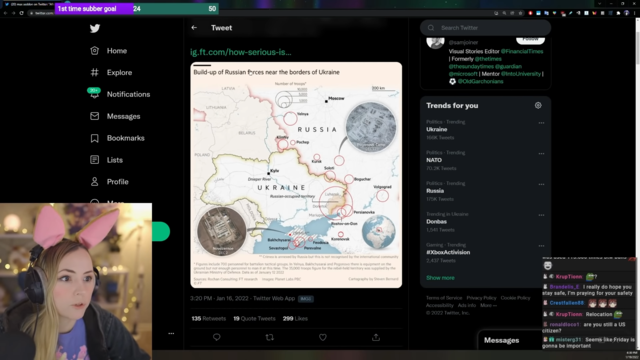
Task: View the 19 Quote Tweets
Action: pos(254,318)
